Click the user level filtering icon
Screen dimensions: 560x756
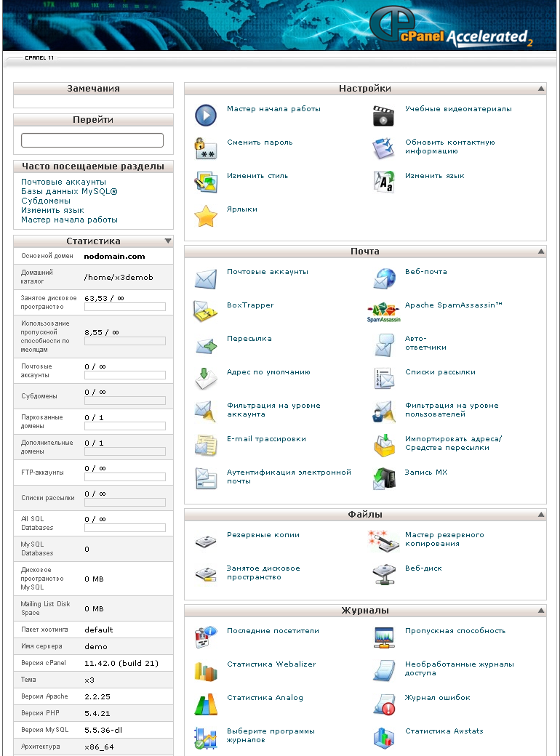point(384,411)
